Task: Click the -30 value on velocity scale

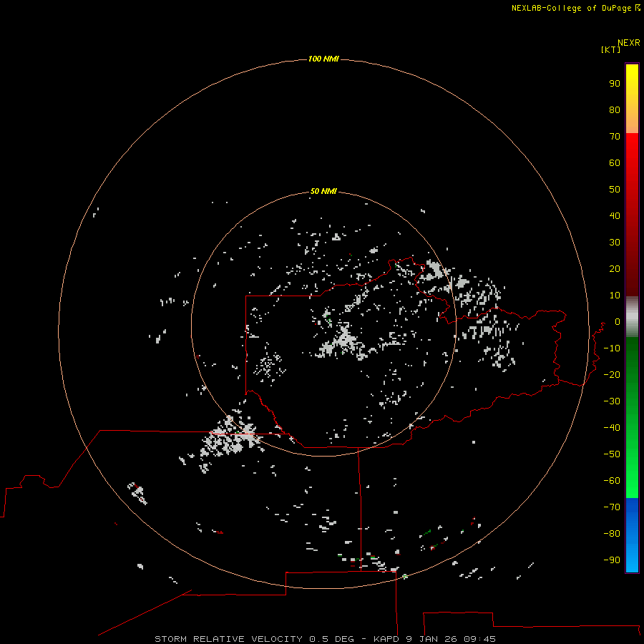Action: [x=612, y=401]
